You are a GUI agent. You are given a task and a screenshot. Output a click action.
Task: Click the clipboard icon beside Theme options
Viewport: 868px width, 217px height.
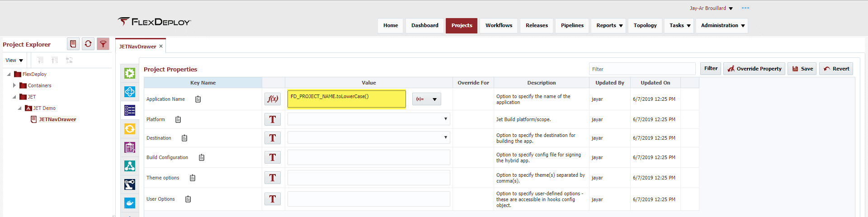[193, 178]
